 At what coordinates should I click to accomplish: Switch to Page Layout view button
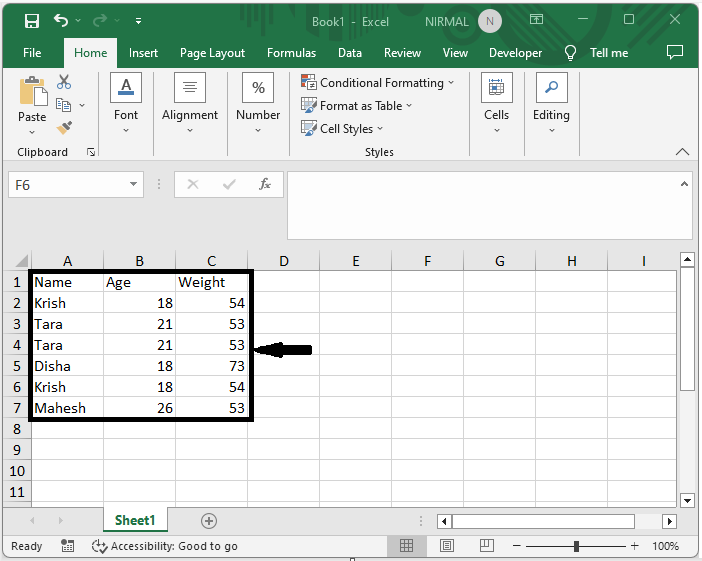pyautogui.click(x=447, y=546)
